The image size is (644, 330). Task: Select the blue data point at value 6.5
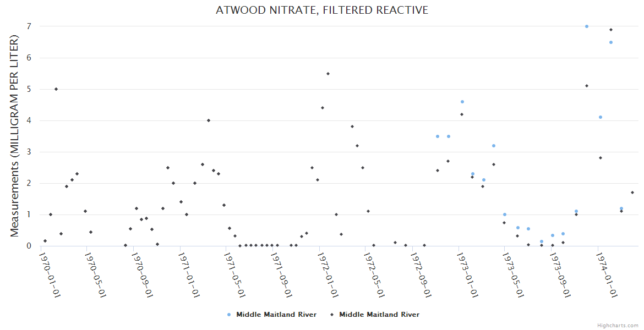611,42
